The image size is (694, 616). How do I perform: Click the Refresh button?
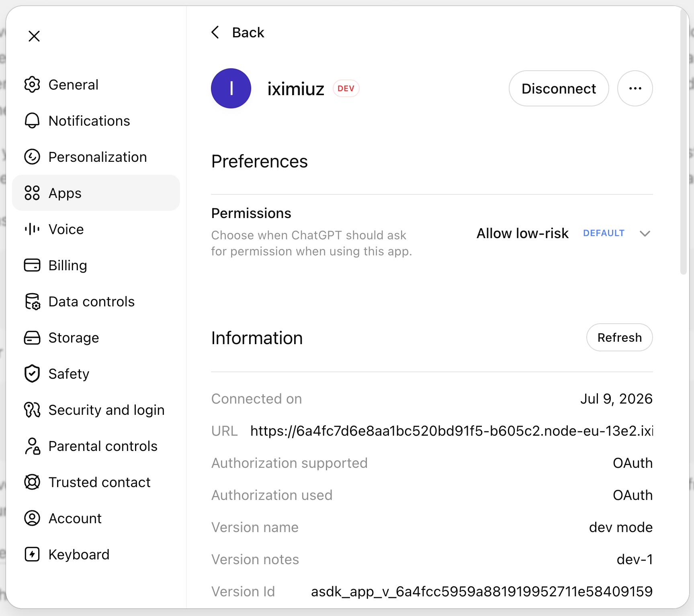pyautogui.click(x=619, y=337)
